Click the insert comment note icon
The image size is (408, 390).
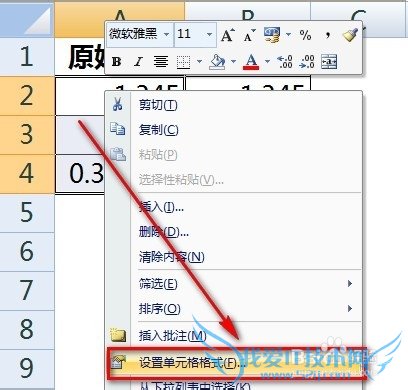[118, 335]
